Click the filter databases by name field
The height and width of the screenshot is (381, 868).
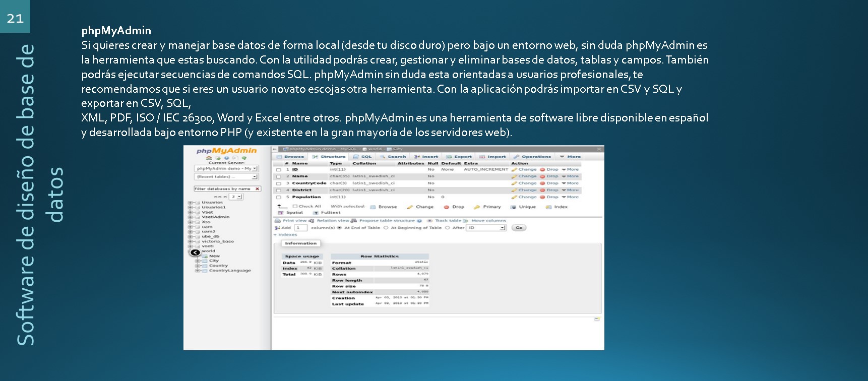pyautogui.click(x=223, y=189)
